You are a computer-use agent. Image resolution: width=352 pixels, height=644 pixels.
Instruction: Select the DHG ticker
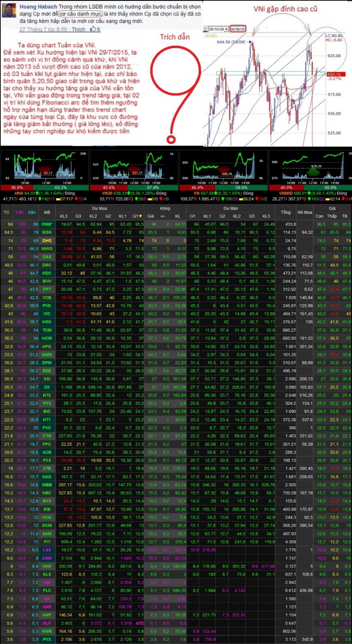click(x=47, y=241)
